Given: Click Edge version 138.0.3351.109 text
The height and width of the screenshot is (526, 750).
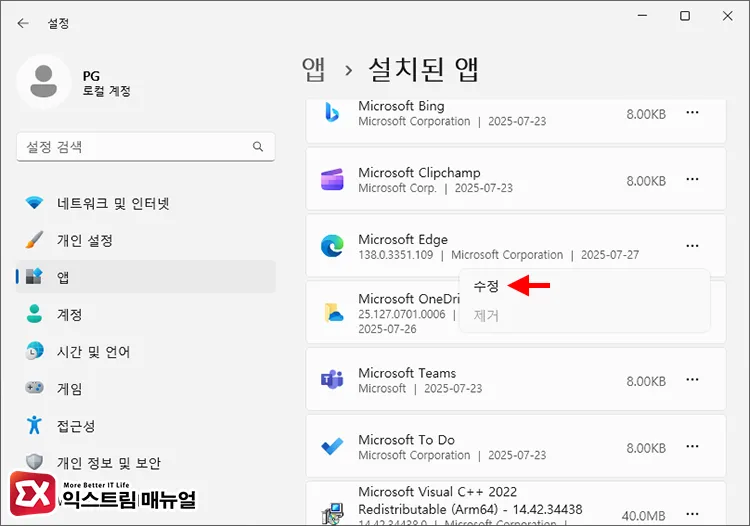Looking at the screenshot, I should (x=396, y=255).
